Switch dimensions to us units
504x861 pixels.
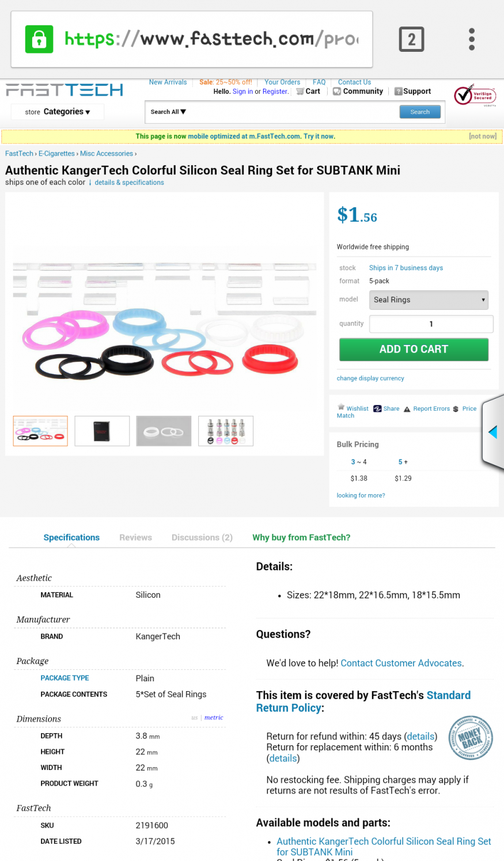pyautogui.click(x=195, y=718)
